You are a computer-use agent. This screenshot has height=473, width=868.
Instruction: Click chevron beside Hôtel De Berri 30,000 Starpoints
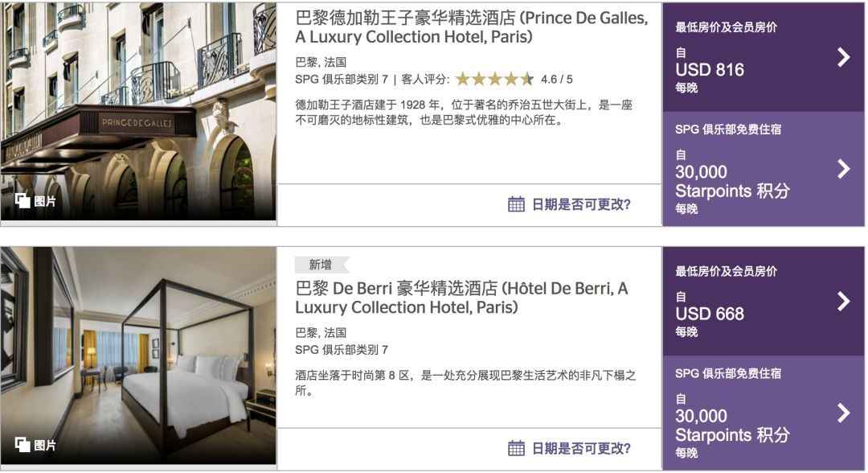click(x=844, y=413)
